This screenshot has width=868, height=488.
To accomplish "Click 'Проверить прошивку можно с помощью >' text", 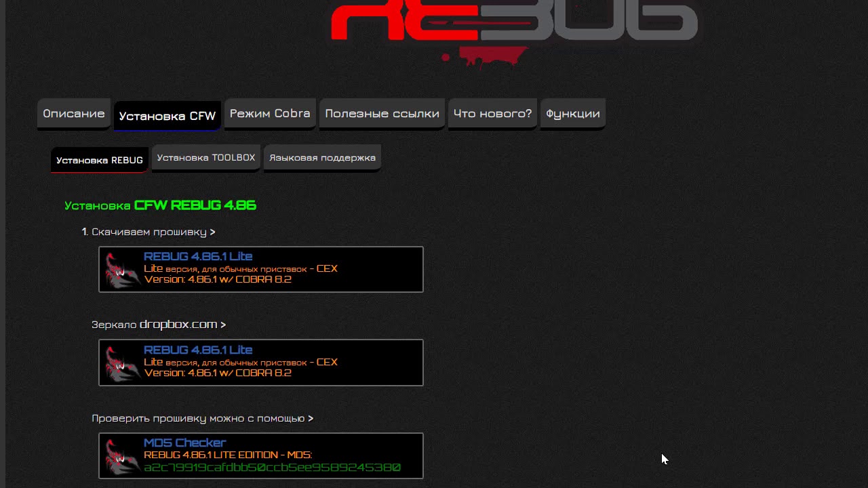I will click(x=203, y=419).
